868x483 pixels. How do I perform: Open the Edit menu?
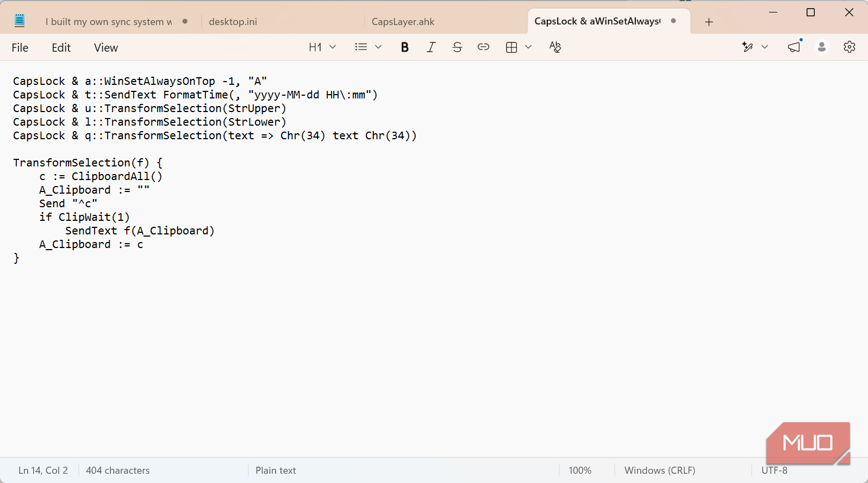61,48
